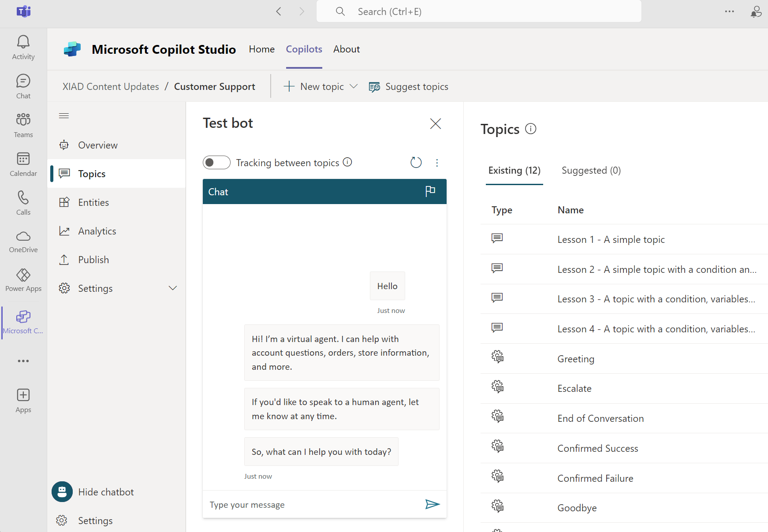
Task: Select the Suggested (0) tab
Action: coord(591,171)
